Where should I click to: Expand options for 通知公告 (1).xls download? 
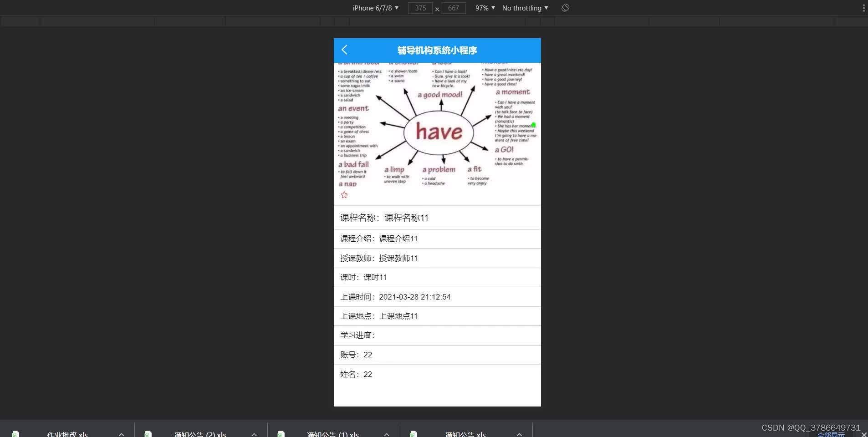[x=386, y=434]
